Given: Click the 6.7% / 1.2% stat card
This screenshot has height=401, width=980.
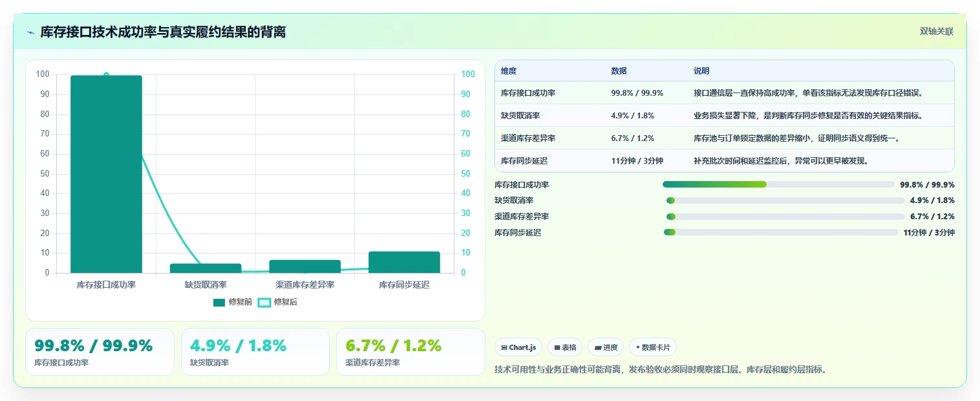Looking at the screenshot, I should click(410, 352).
